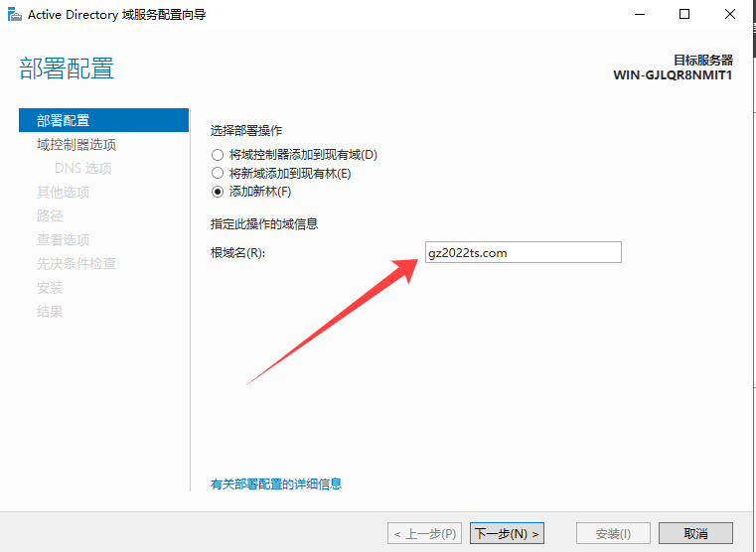Open the 安装 step in sidebar

[50, 288]
